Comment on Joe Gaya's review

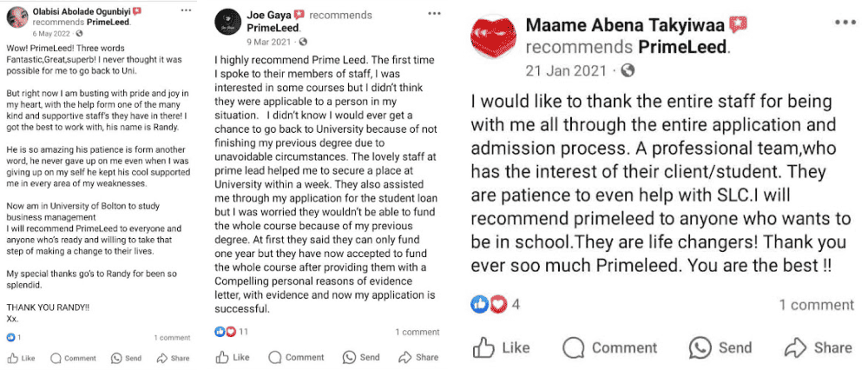[x=297, y=357]
